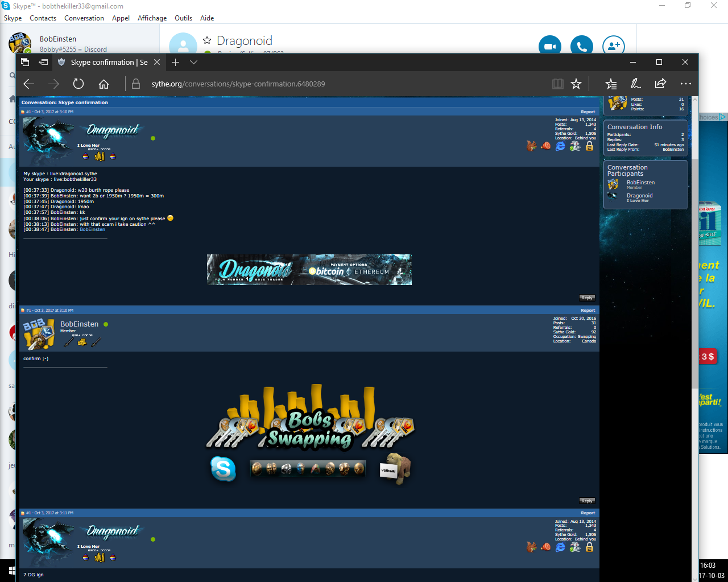This screenshot has width=728, height=582.
Task: Click the BobEinsten avatar in Conversation Participants
Action: pos(613,184)
